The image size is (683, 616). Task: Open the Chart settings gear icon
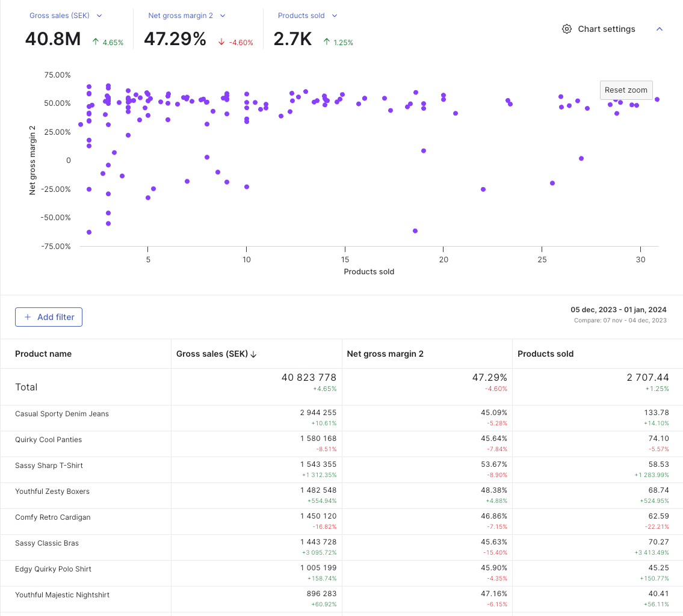[566, 29]
